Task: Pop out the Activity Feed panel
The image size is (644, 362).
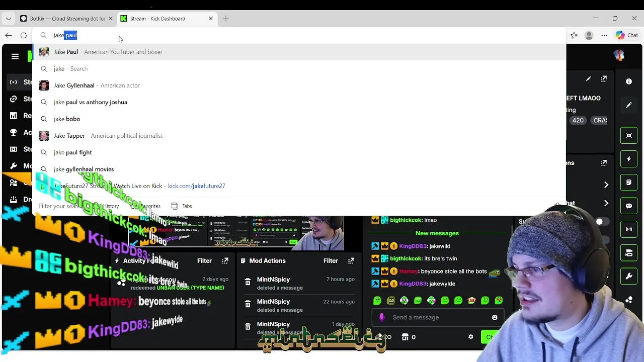Action: [x=225, y=260]
